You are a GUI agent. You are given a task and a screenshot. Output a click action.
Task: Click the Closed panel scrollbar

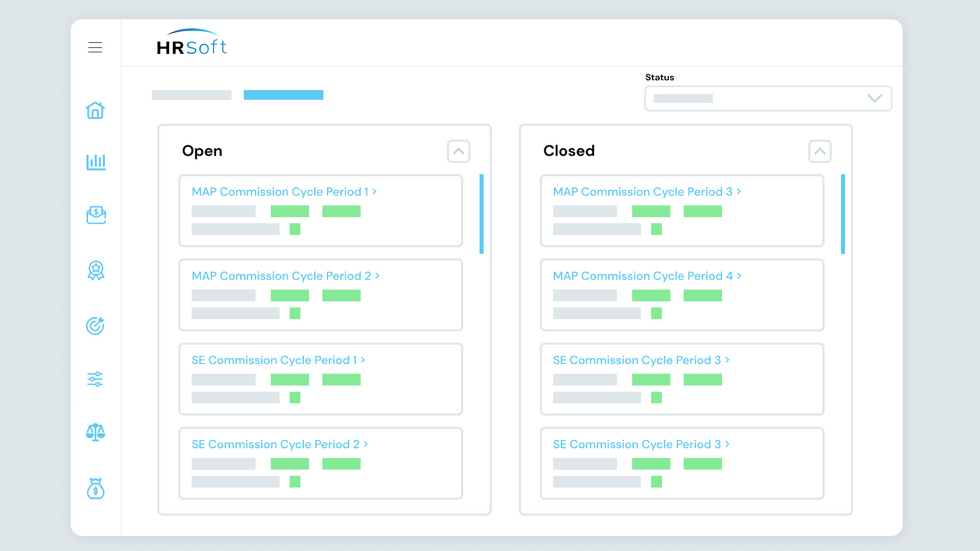[843, 213]
